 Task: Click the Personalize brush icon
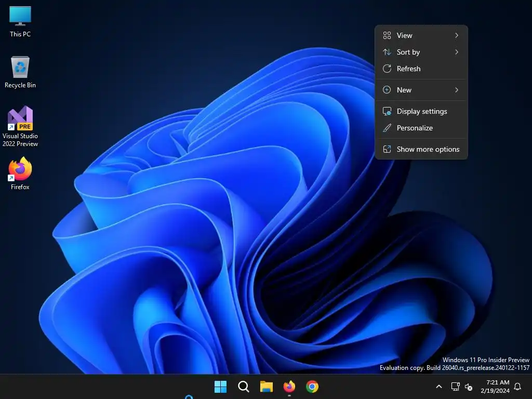coord(387,128)
